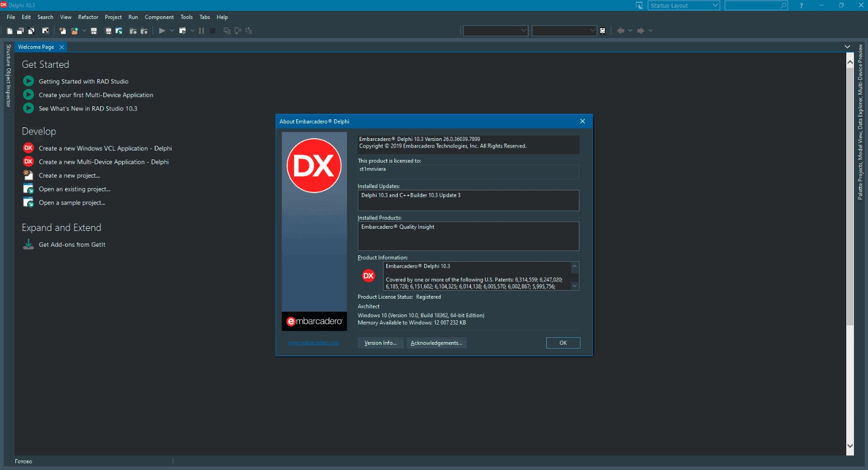Image resolution: width=868 pixels, height=470 pixels.
Task: Click Product Information scrollbar down arrow
Action: [x=575, y=286]
